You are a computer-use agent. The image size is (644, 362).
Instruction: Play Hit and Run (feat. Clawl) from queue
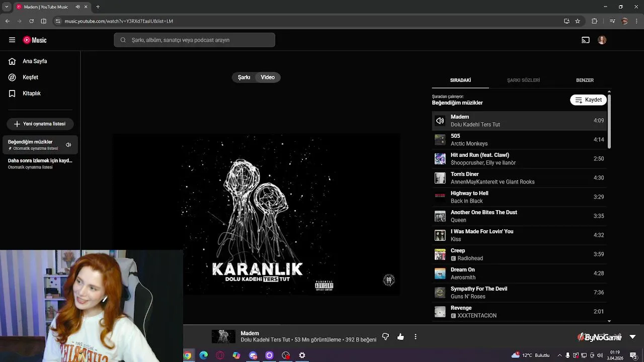519,159
